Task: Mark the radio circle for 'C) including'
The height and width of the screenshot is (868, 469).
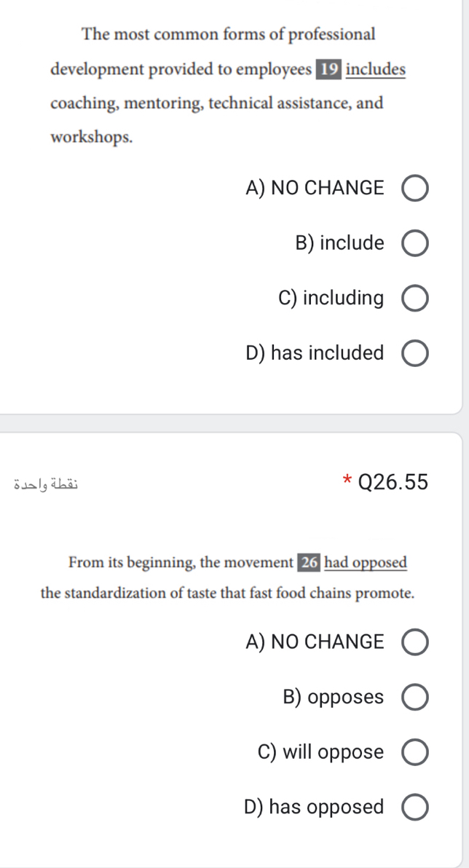Action: [x=414, y=299]
